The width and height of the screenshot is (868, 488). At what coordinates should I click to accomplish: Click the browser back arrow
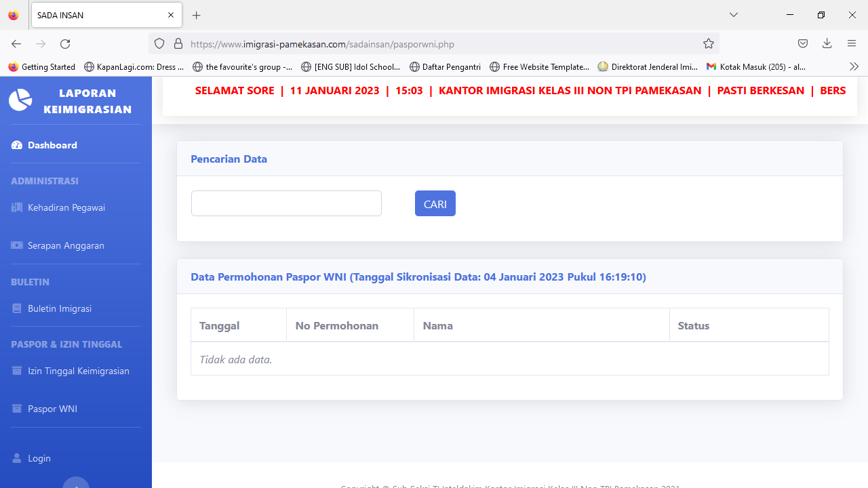coord(16,44)
